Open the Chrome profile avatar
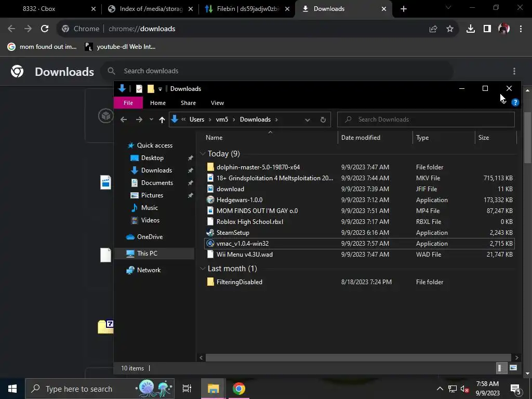532x399 pixels. (504, 29)
